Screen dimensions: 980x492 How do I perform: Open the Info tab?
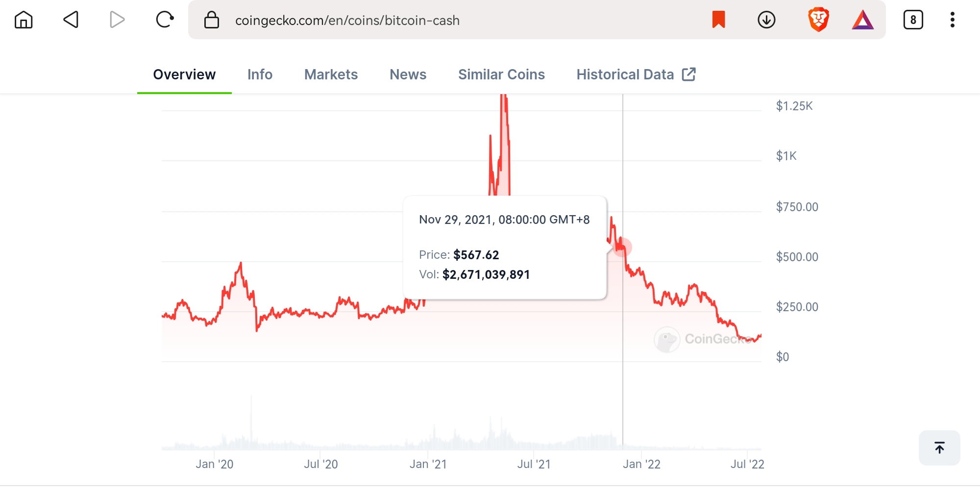point(260,74)
